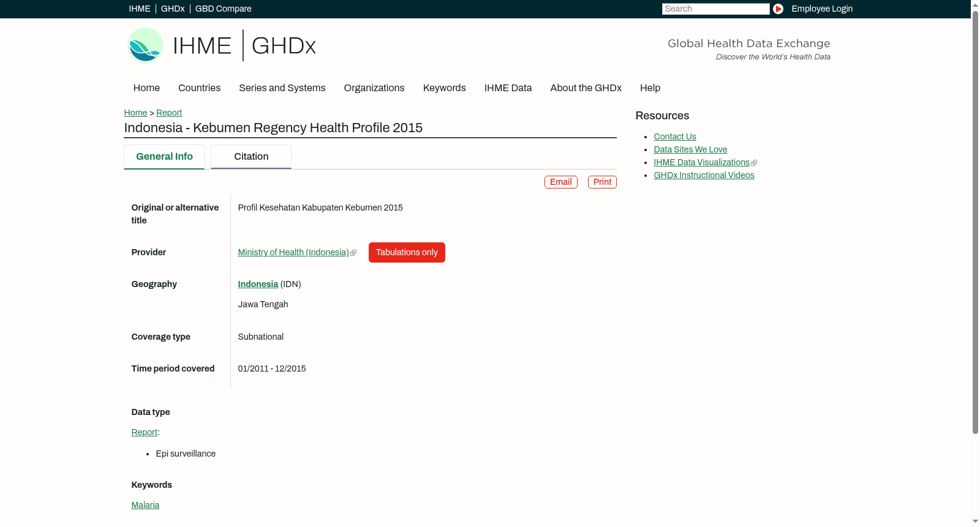Click Global Health Data Exchange tagline
The image size is (980, 527).
pos(749,43)
